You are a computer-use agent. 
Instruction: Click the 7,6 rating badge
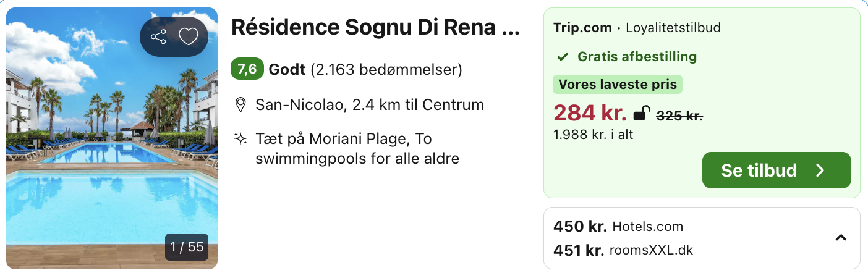pos(247,69)
